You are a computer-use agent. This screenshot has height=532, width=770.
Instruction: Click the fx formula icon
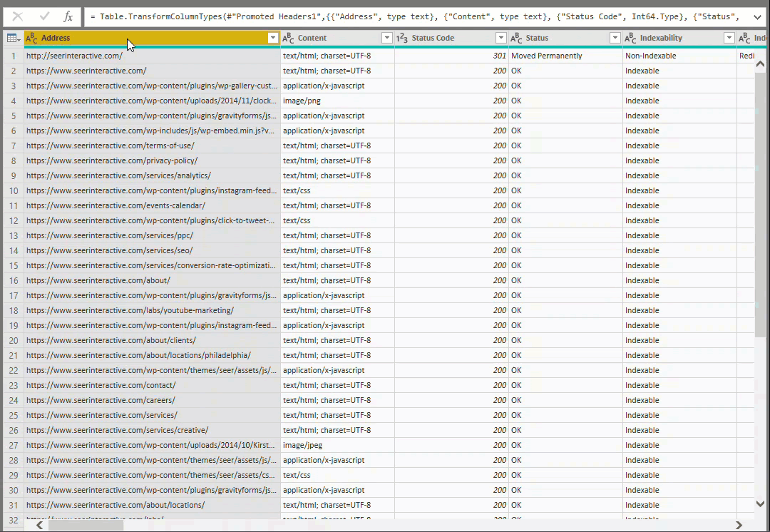point(68,16)
